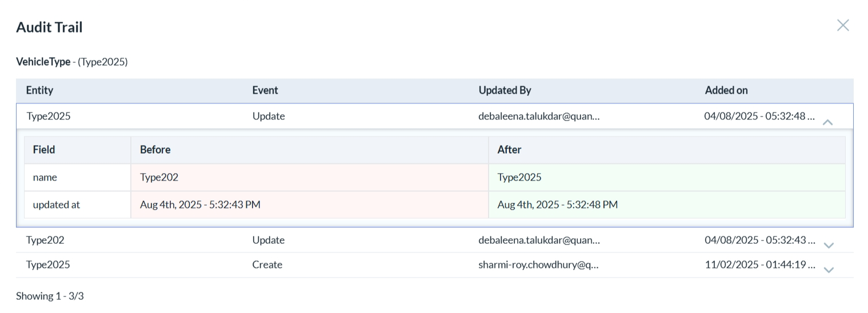Expand the Type202 Update row chevron
The height and width of the screenshot is (313, 868).
pyautogui.click(x=829, y=245)
